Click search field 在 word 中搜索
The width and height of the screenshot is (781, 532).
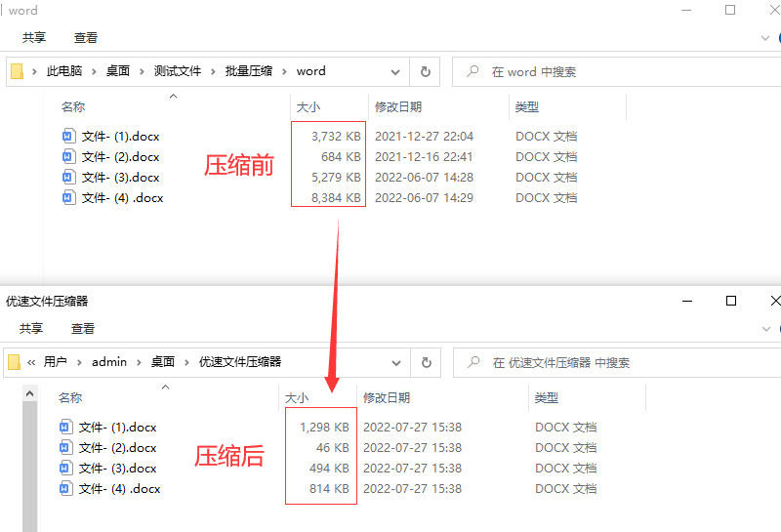[x=617, y=71]
